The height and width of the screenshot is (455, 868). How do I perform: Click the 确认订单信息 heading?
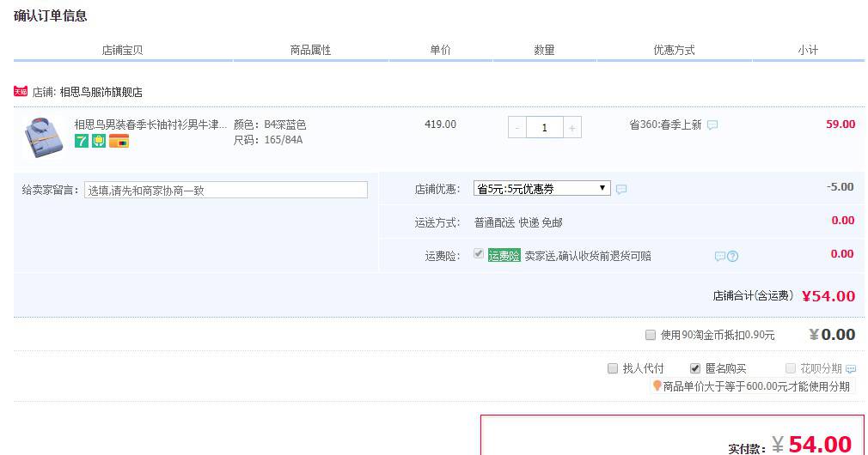[x=51, y=16]
